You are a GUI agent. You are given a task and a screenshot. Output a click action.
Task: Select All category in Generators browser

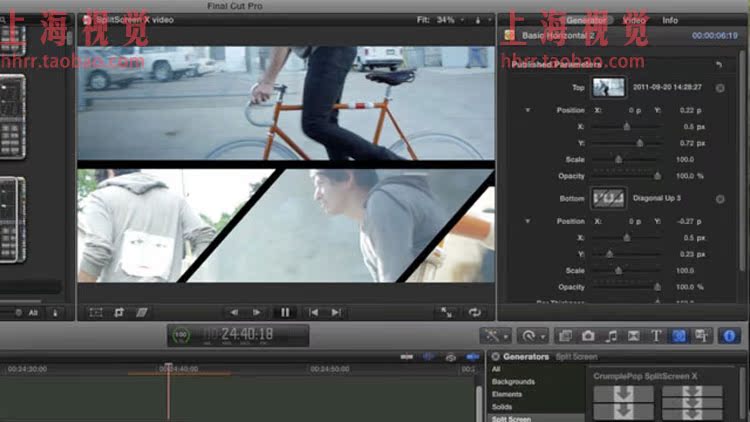pos(496,369)
